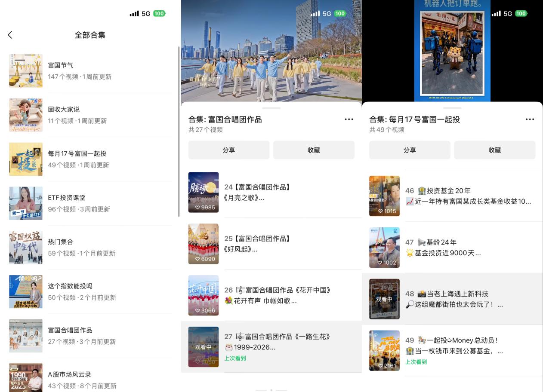543x392 pixels.
Task: Favorite the 每月17号富国一起投 collection with 收藏
Action: point(495,150)
